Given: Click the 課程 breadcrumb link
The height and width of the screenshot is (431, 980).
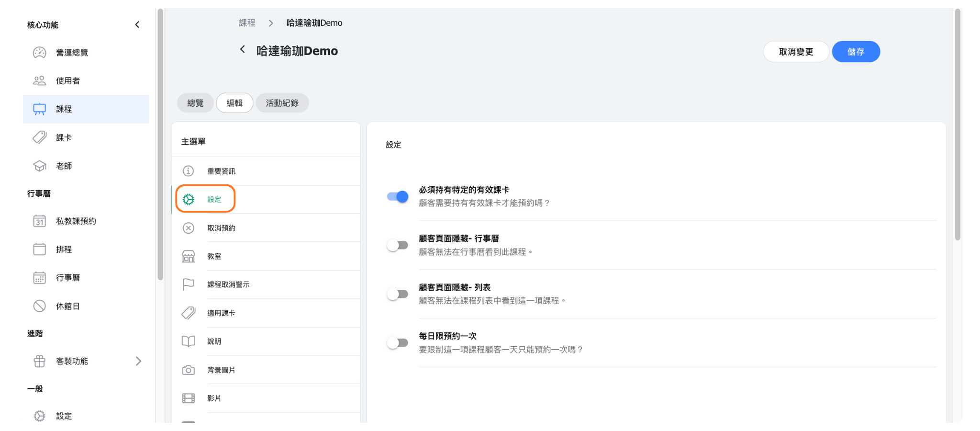Looking at the screenshot, I should pyautogui.click(x=247, y=23).
